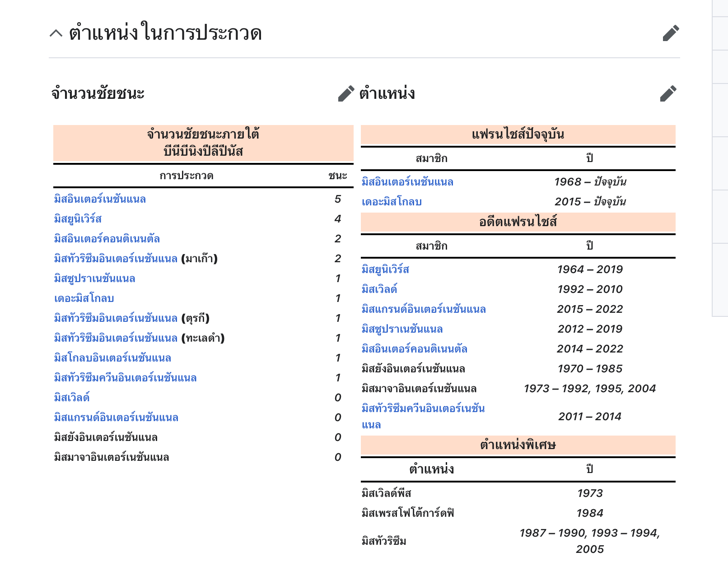The width and height of the screenshot is (728, 566).
Task: Click the years '1973 – 1992, 1995, 2004'
Action: click(x=590, y=389)
